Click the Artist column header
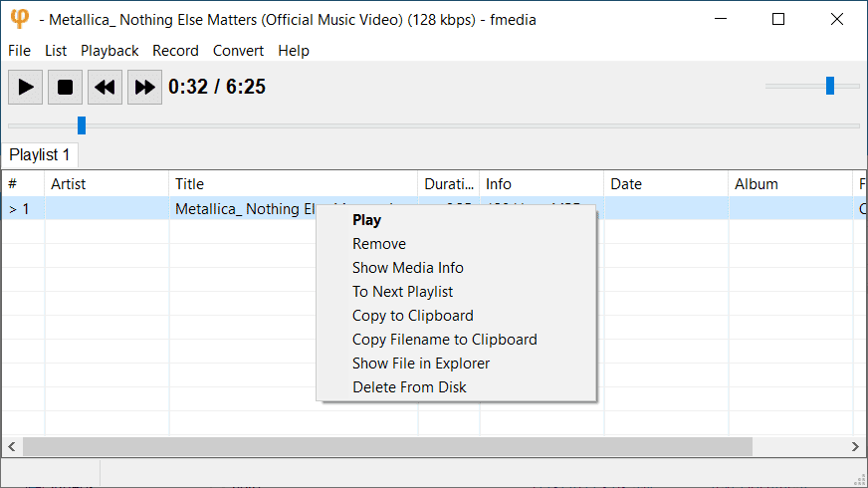The width and height of the screenshot is (868, 488). pyautogui.click(x=107, y=184)
